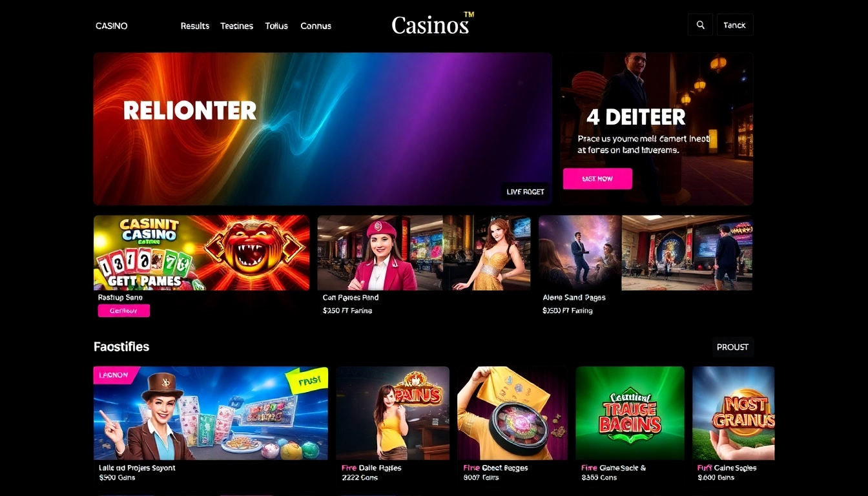
Task: Open the Results menu item
Action: point(195,26)
